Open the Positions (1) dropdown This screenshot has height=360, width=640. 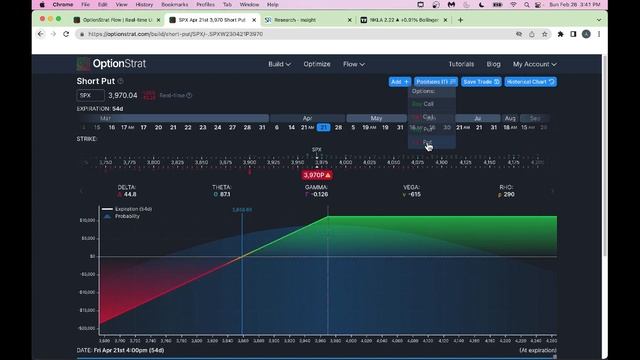tap(436, 82)
